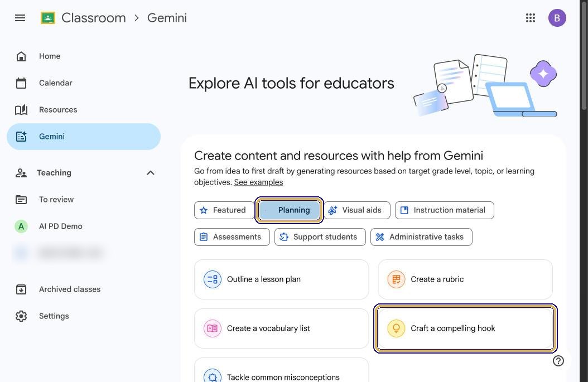Click the Tackle common misconceptions icon
588x382 pixels.
pyautogui.click(x=212, y=375)
